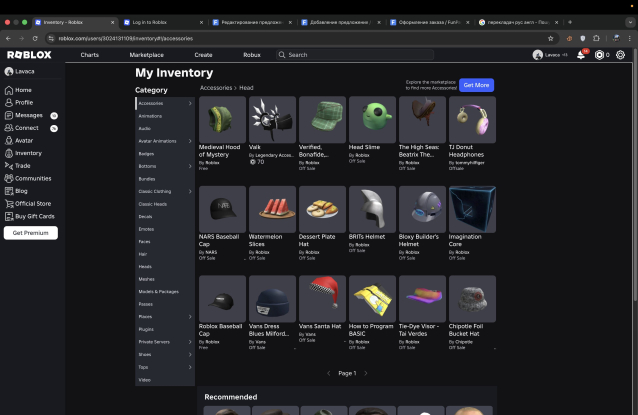638x415 pixels.
Task: Click the Buy Gift Cards icon
Action: 9,216
